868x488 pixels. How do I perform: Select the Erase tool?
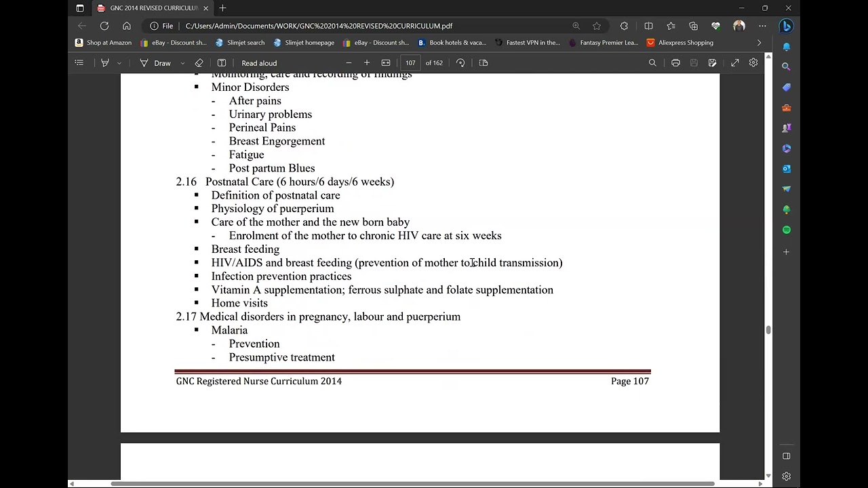199,63
